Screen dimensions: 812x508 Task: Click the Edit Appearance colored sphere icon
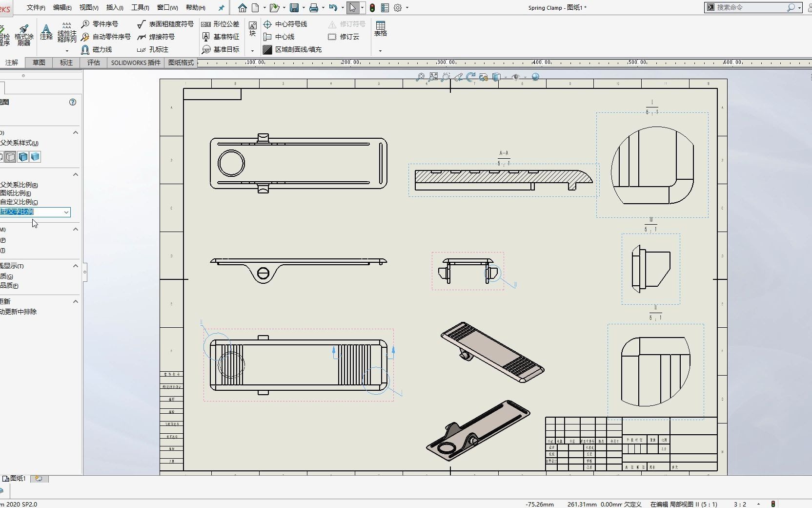click(x=535, y=77)
